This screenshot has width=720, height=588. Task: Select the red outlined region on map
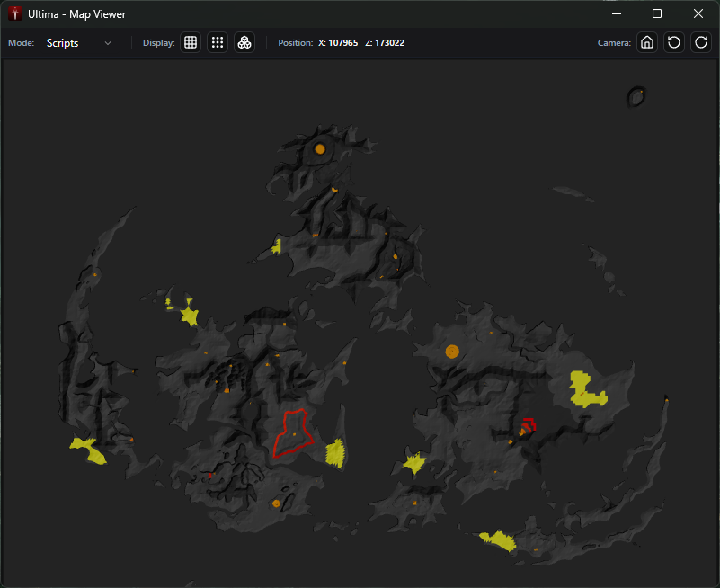[x=293, y=432]
